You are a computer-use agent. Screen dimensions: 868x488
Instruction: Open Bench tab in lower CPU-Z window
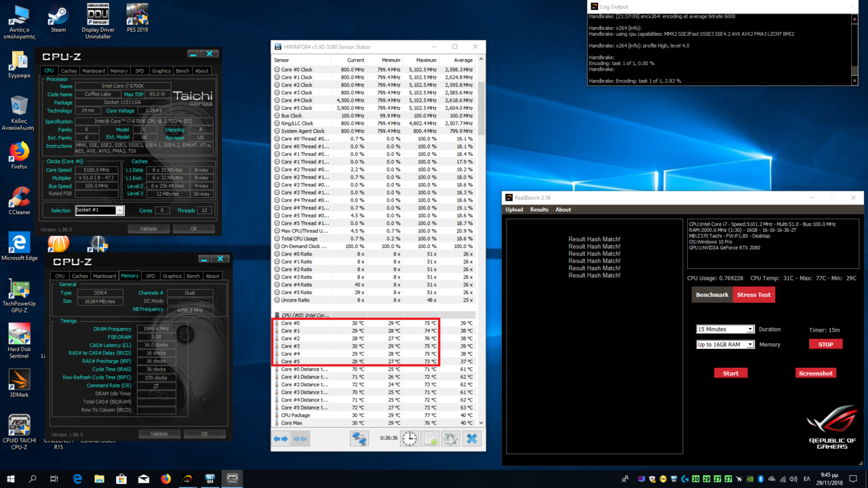pos(193,276)
